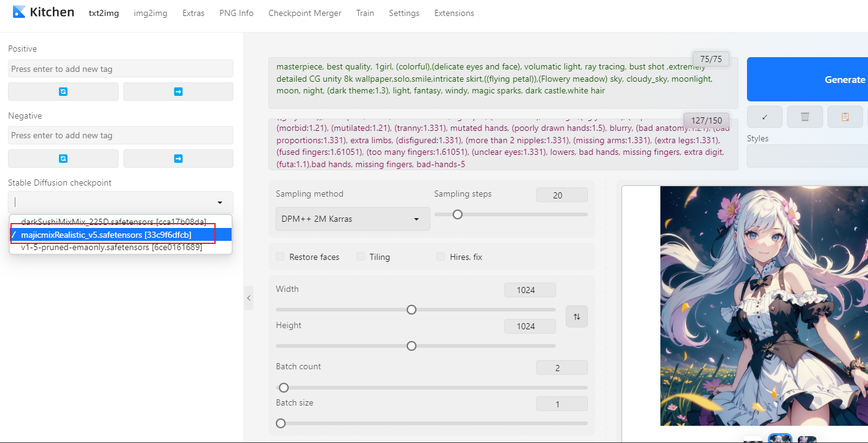
Task: Click the trash can clear-prompt button
Action: [x=805, y=117]
